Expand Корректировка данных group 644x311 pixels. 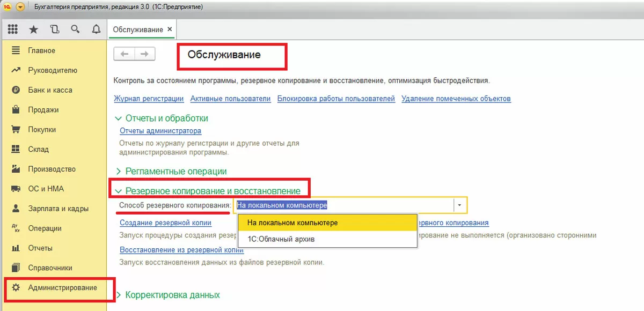(x=168, y=295)
